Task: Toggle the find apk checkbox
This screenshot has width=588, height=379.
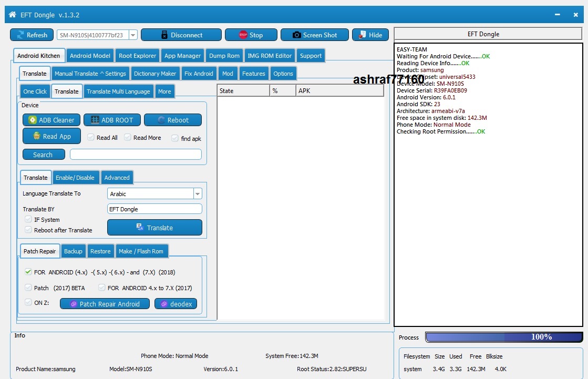Action: [175, 138]
